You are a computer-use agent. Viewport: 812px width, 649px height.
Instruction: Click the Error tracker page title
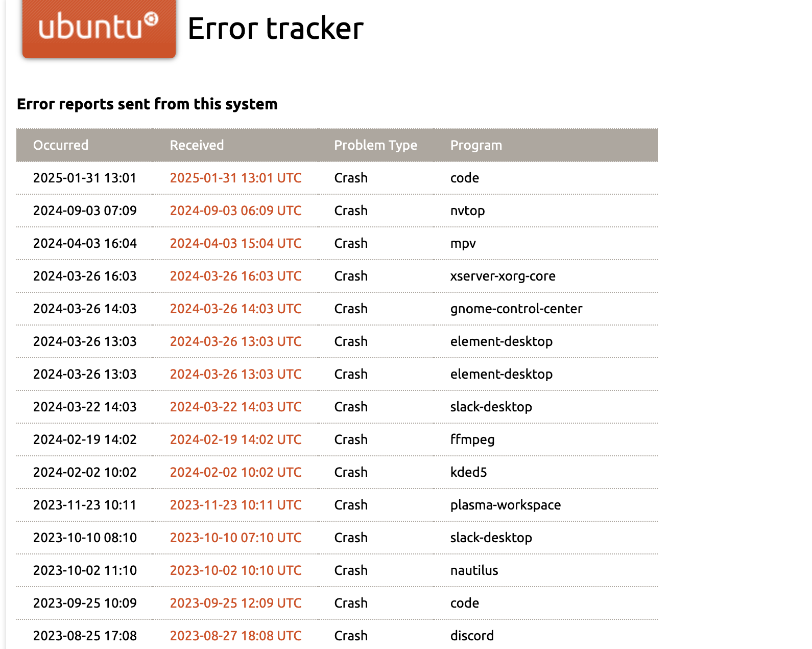[x=276, y=28]
